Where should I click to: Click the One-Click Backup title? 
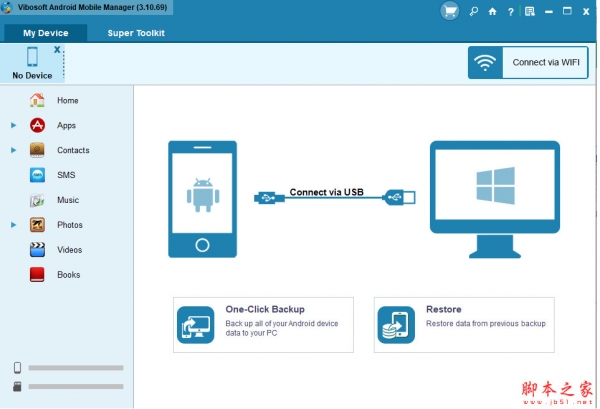pyautogui.click(x=265, y=309)
